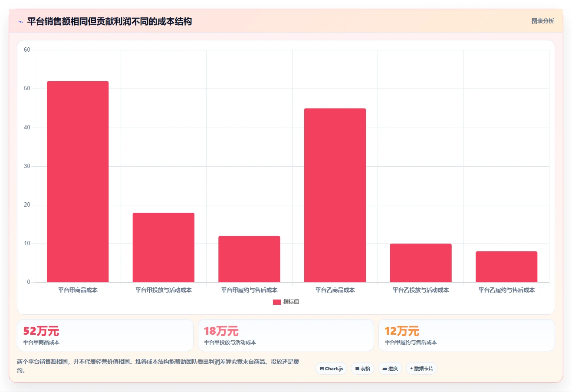
Task: Click the 平台甲履约与售后成本 x-axis label
Action: tap(249, 290)
